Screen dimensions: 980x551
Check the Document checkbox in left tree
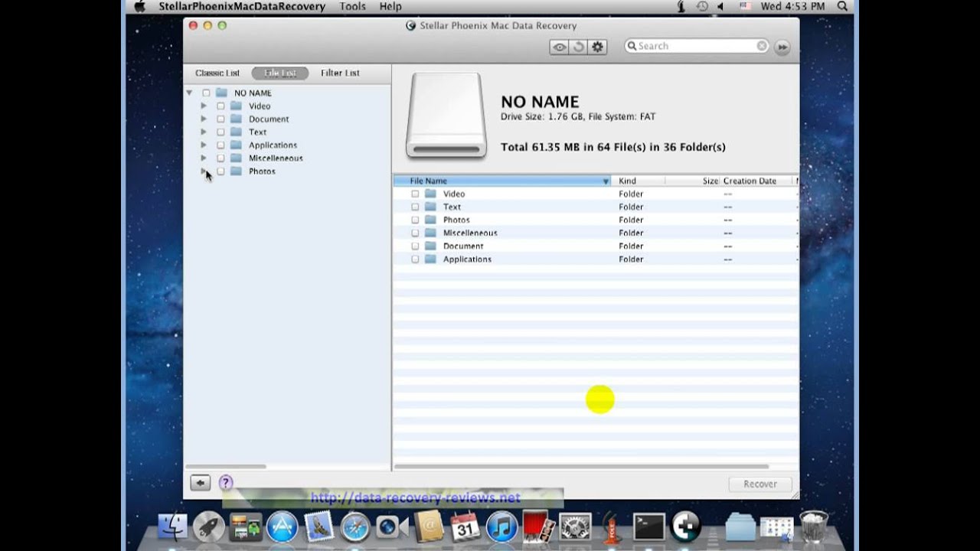(x=220, y=119)
